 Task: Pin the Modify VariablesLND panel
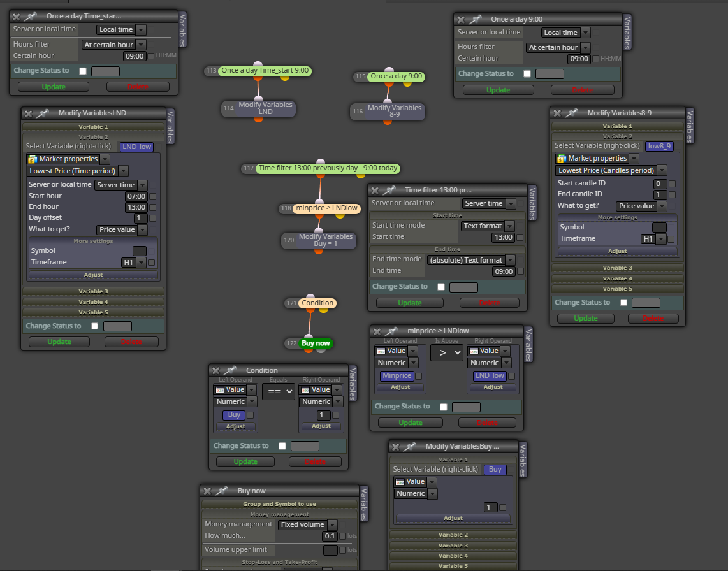(42, 113)
